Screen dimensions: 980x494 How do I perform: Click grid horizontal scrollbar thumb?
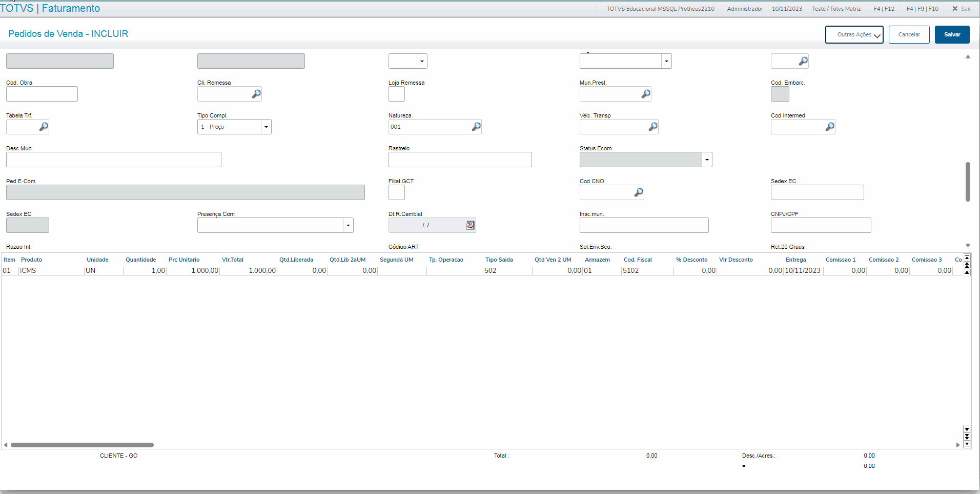(x=82, y=445)
